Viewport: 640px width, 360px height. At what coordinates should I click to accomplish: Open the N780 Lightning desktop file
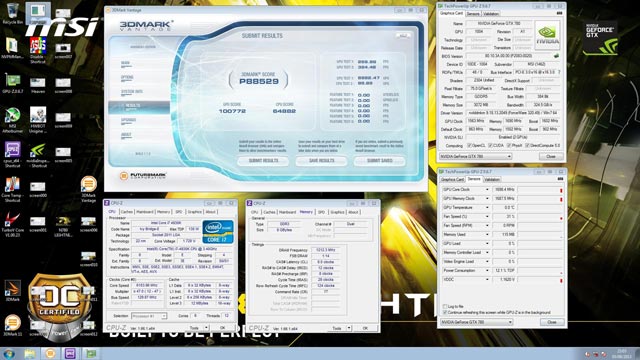tap(63, 226)
